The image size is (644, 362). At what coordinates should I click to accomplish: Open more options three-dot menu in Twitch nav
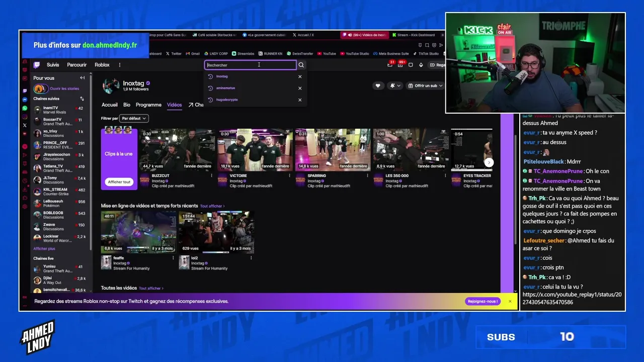[x=119, y=65]
